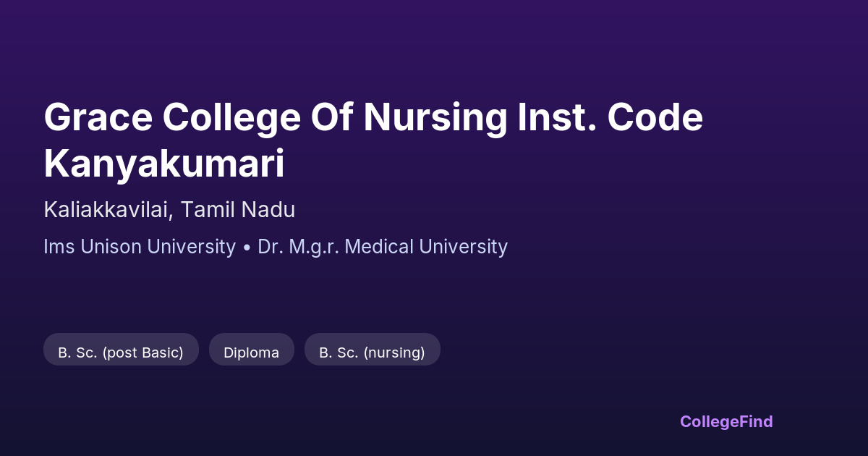
Task: Select the Diploma course tag
Action: click(x=251, y=352)
